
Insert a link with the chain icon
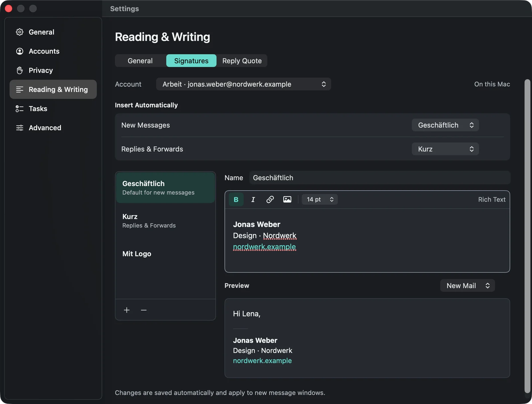[x=270, y=199]
